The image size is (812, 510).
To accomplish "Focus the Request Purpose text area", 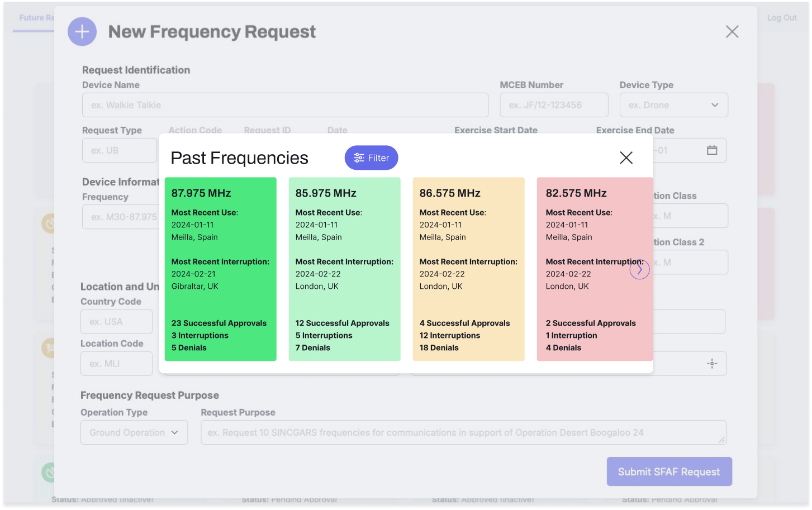I will point(463,432).
